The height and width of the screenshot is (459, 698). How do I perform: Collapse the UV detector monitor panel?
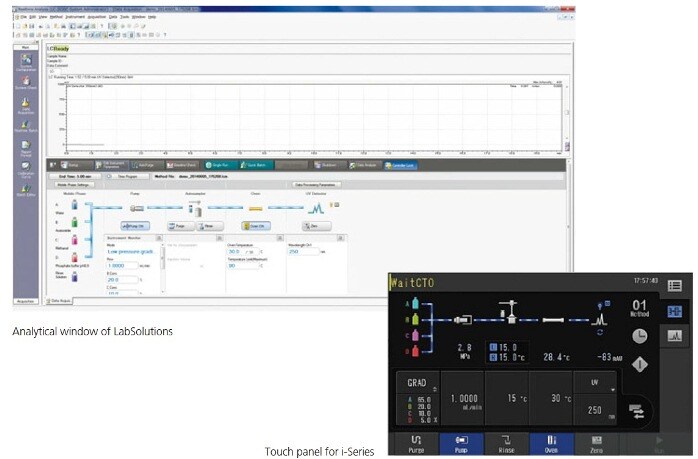click(x=341, y=238)
